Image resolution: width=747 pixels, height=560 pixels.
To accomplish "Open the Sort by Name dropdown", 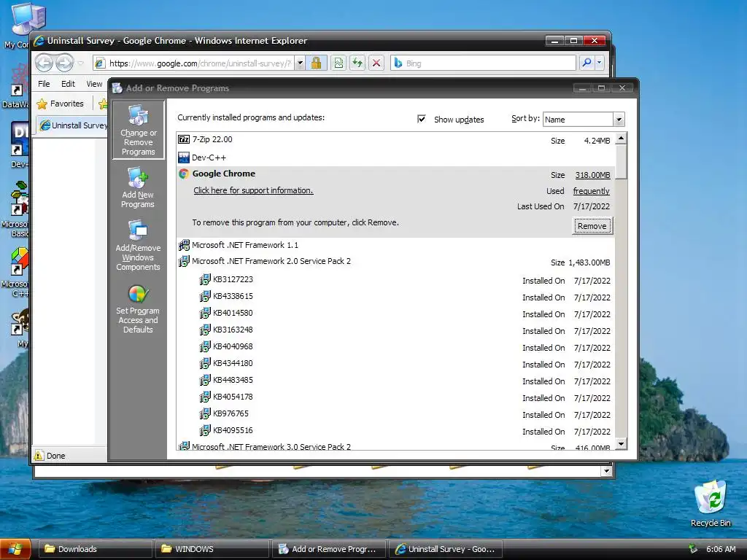I will [619, 120].
